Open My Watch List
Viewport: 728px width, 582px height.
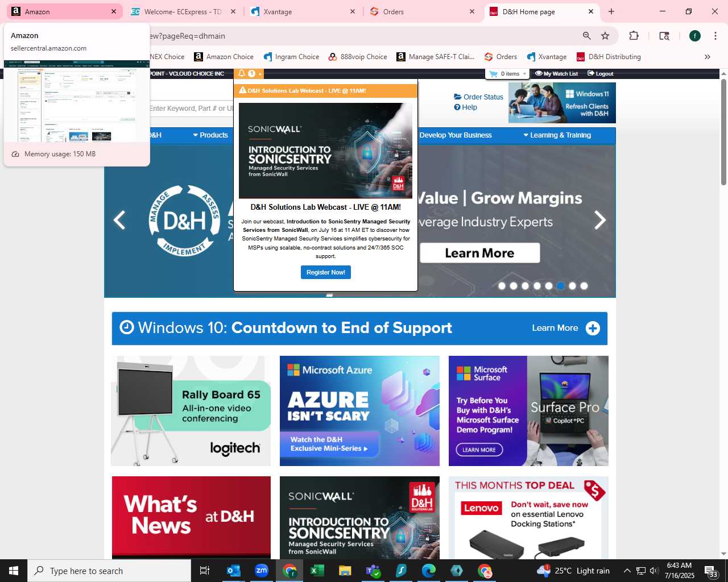556,74
